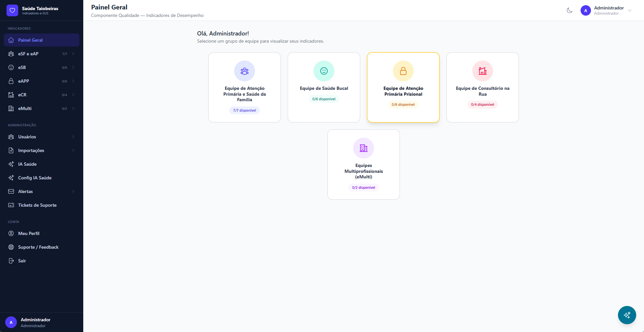Select the eSB smiley sidebar icon
Screen dimensions: 644x332
[x=11, y=67]
